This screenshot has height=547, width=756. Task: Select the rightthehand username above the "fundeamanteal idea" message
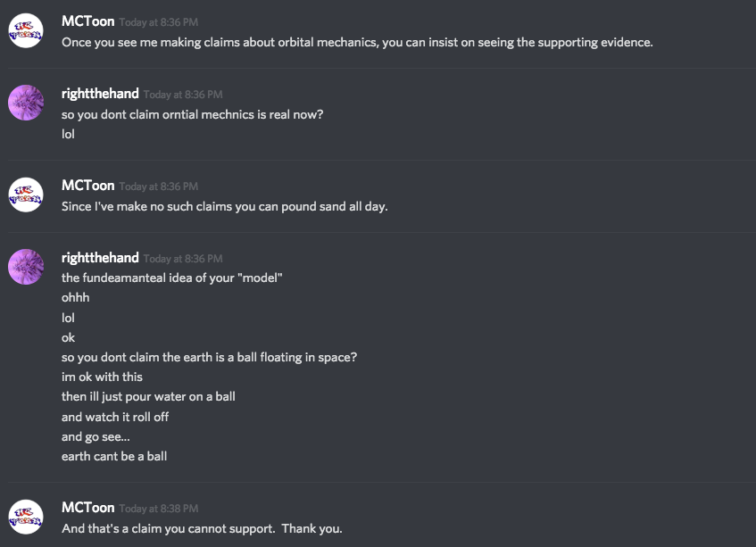pos(100,258)
